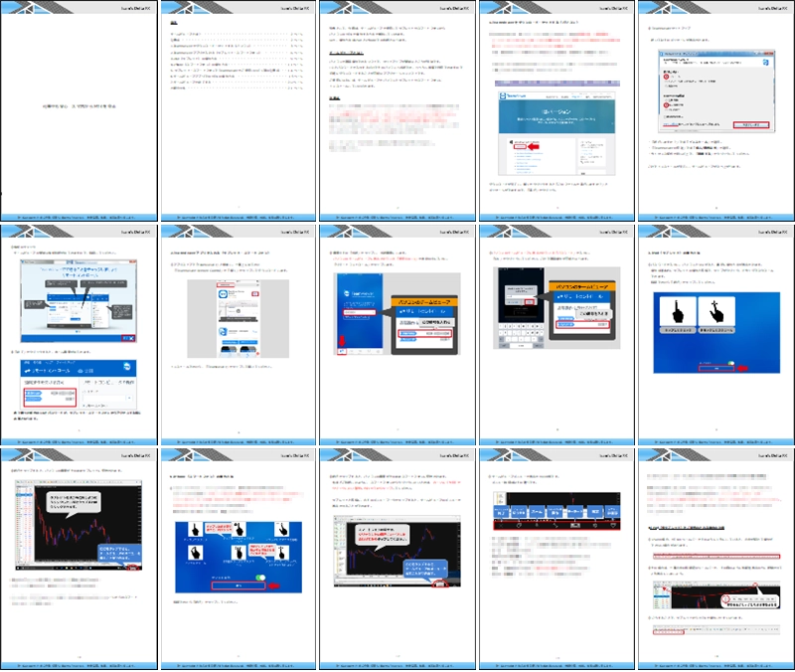This screenshot has width=795, height=672.
Task: Open the table of contents page thumbnail
Action: tap(238, 111)
